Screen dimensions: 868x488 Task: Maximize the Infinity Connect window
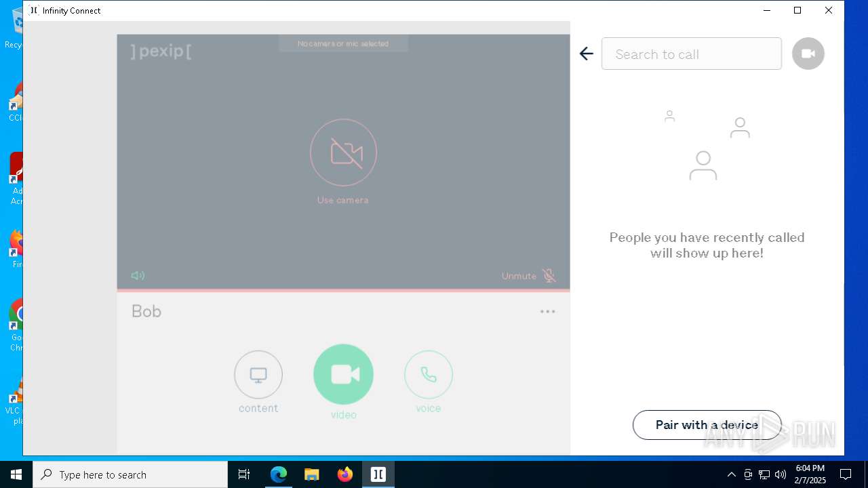click(797, 10)
